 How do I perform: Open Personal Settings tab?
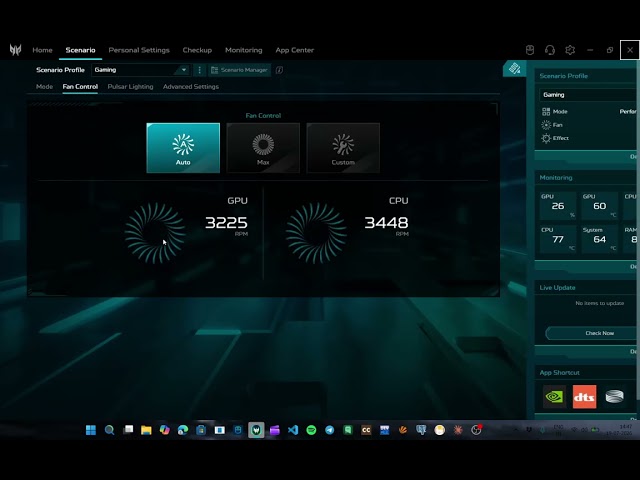click(x=139, y=50)
